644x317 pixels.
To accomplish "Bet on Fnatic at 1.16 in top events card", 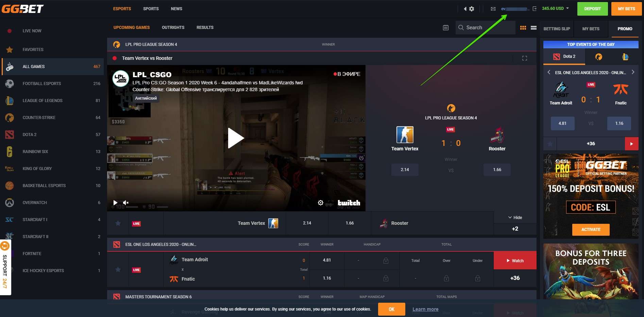I will pos(619,123).
